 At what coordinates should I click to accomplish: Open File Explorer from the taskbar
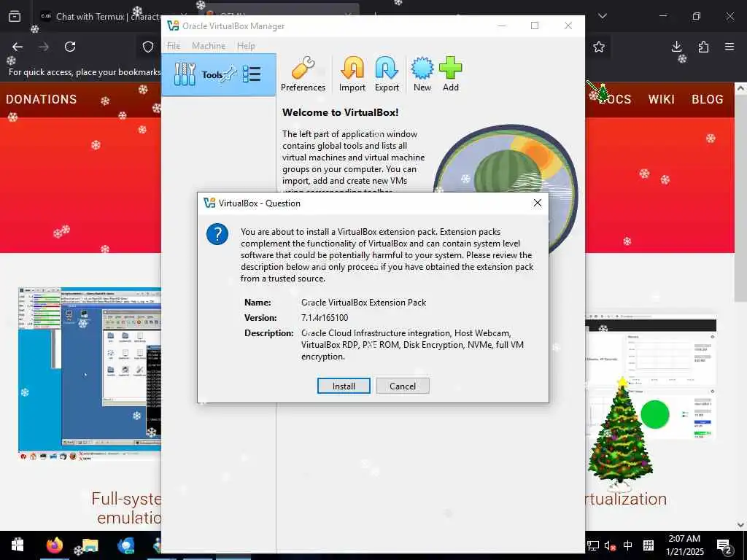pos(90,545)
